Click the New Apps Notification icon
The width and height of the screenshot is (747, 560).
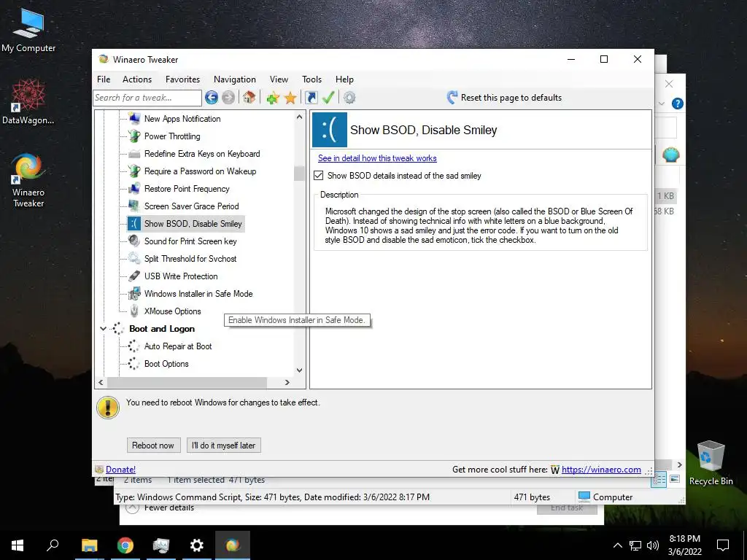[134, 118]
